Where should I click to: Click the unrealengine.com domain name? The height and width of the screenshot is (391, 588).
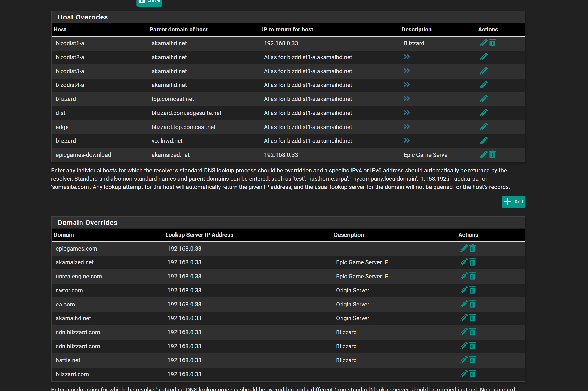[79, 277]
